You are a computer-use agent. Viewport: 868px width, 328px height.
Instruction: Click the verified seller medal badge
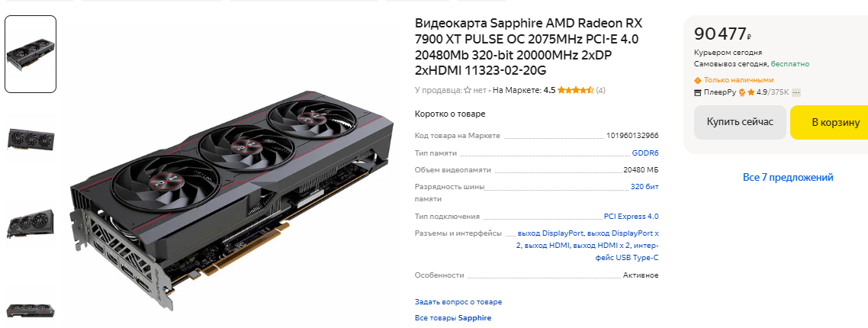tap(742, 92)
